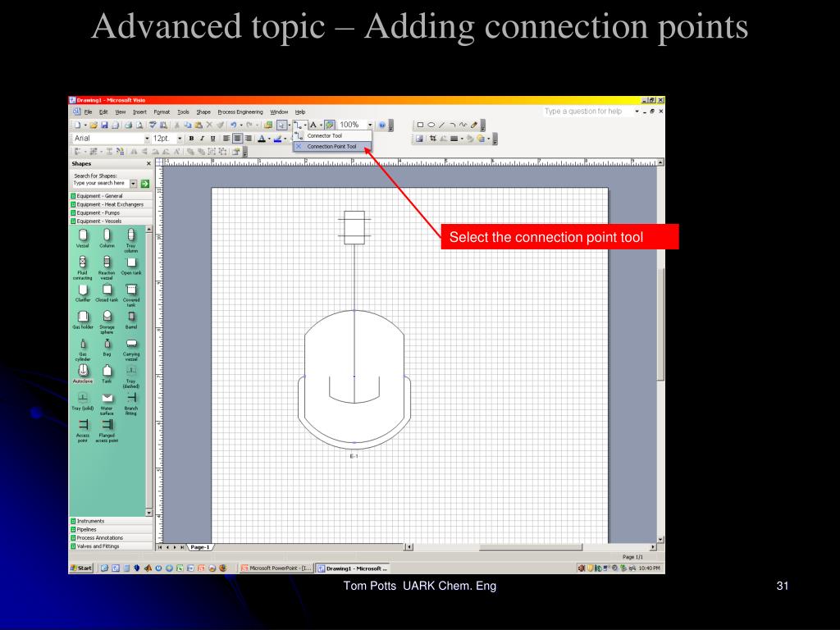The height and width of the screenshot is (630, 840).
Task: Select the Autoclave shape in the stencil
Action: tap(82, 371)
